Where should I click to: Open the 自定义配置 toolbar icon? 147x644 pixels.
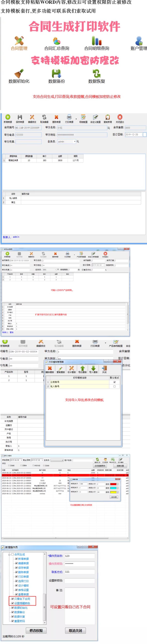click(x=95, y=119)
